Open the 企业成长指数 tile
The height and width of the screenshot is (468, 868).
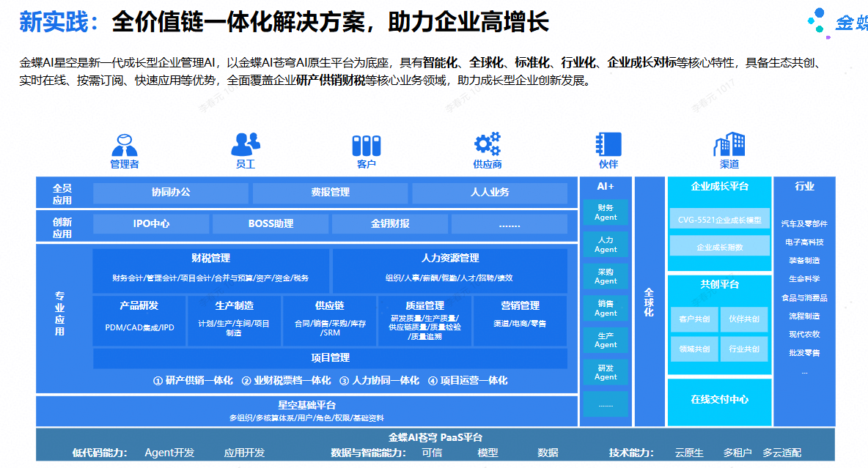pyautogui.click(x=720, y=247)
